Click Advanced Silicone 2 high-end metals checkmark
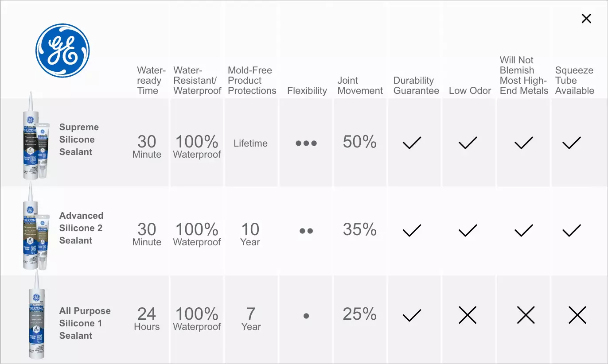 tap(523, 230)
